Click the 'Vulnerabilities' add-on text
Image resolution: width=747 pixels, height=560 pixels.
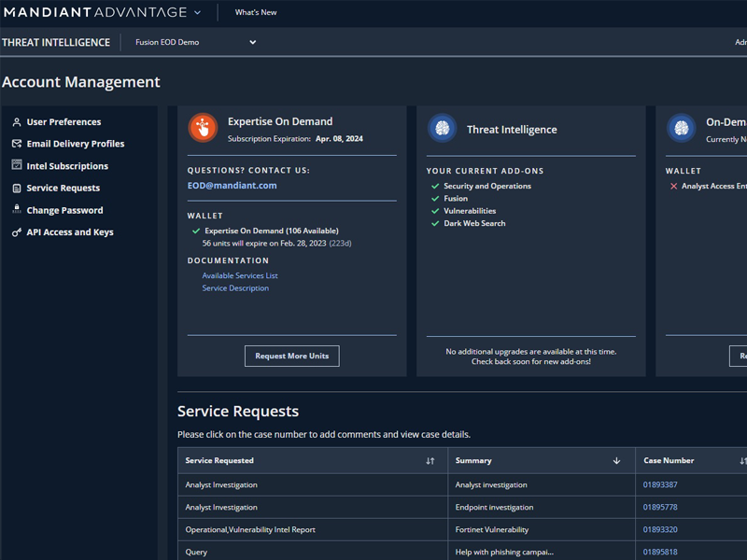tap(470, 211)
